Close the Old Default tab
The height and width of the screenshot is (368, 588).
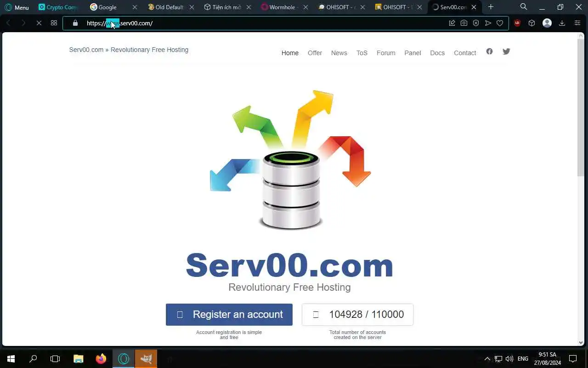tap(192, 7)
